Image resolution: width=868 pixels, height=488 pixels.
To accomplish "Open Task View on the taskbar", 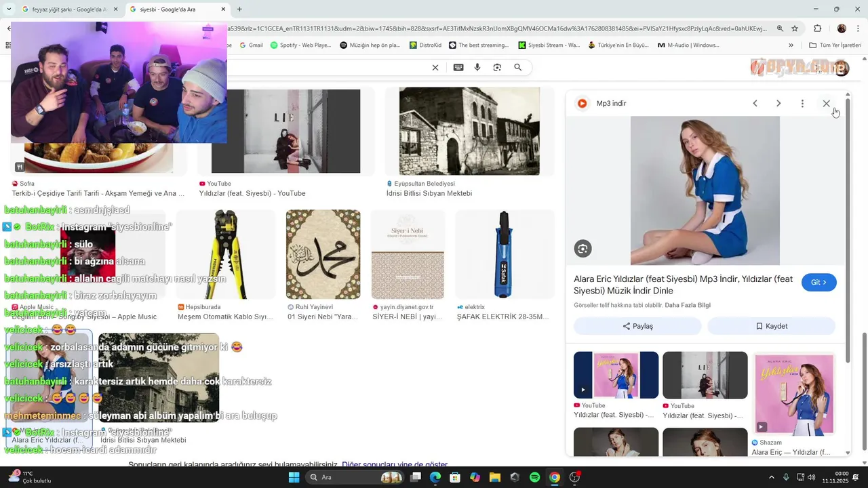I will 416,477.
